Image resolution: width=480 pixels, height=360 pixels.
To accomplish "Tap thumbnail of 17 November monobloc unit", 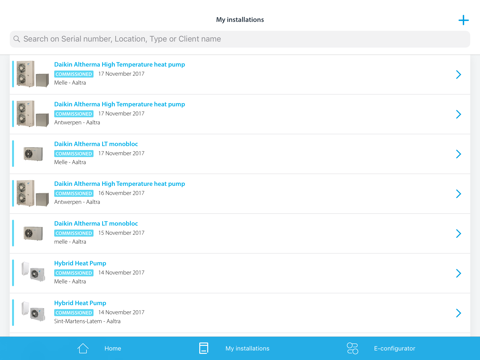I will 33,154.
